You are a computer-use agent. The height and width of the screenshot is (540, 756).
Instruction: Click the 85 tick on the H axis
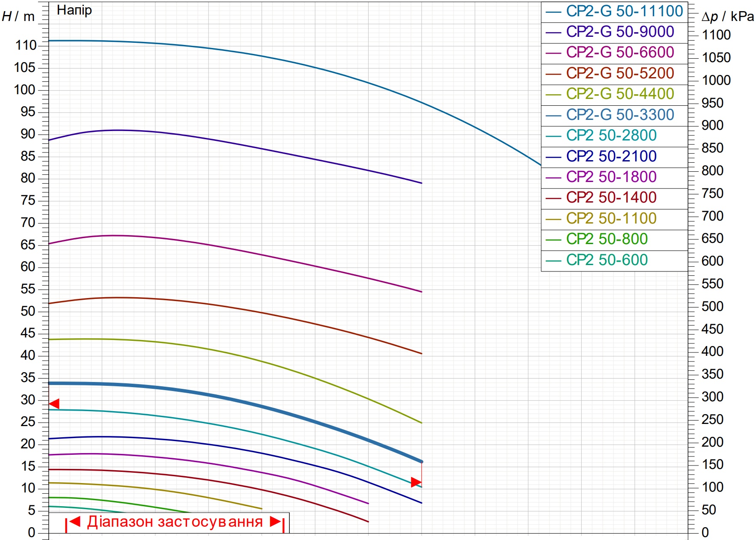point(28,156)
